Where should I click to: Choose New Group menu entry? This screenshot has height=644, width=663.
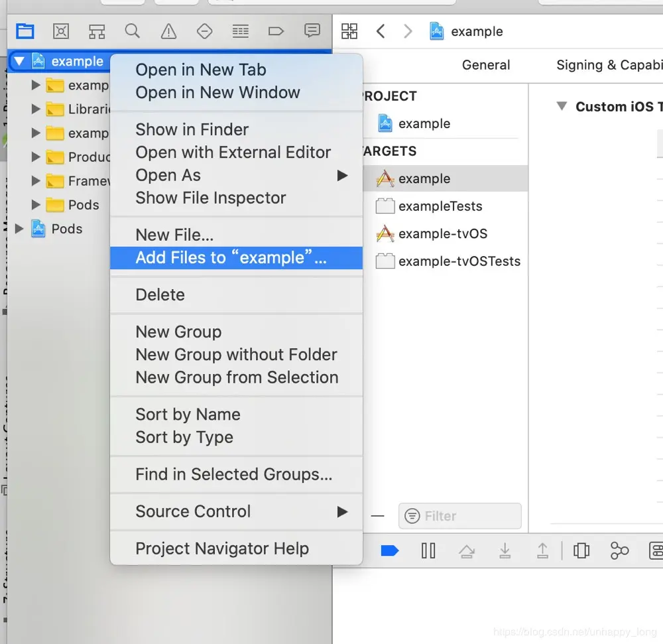(x=237, y=332)
